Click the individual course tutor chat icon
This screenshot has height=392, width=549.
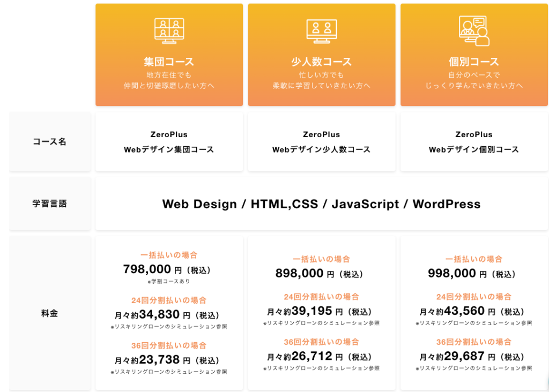click(x=474, y=30)
